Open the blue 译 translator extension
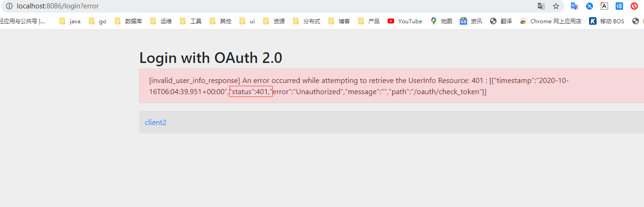 pos(619,6)
